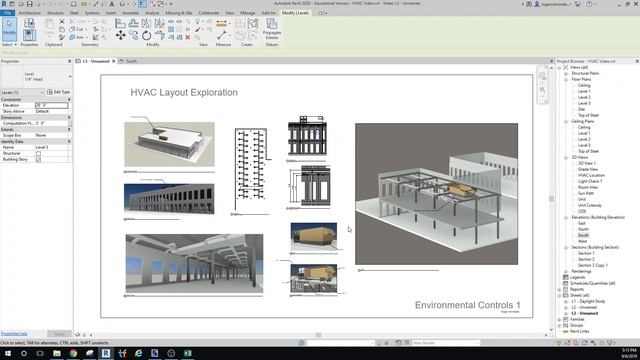This screenshot has height=360, width=640.
Task: Open the Massing & Site ribbon tab
Action: (x=179, y=13)
